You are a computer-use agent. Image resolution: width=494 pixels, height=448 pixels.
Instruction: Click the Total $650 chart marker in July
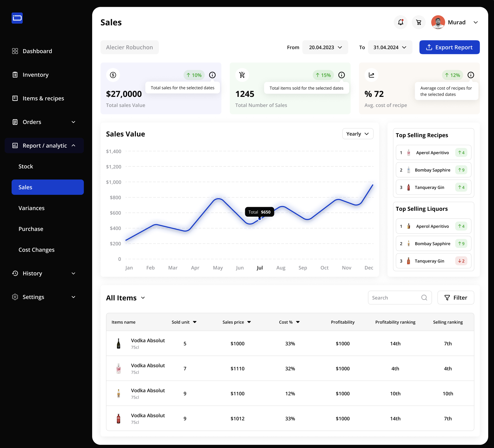click(x=260, y=212)
